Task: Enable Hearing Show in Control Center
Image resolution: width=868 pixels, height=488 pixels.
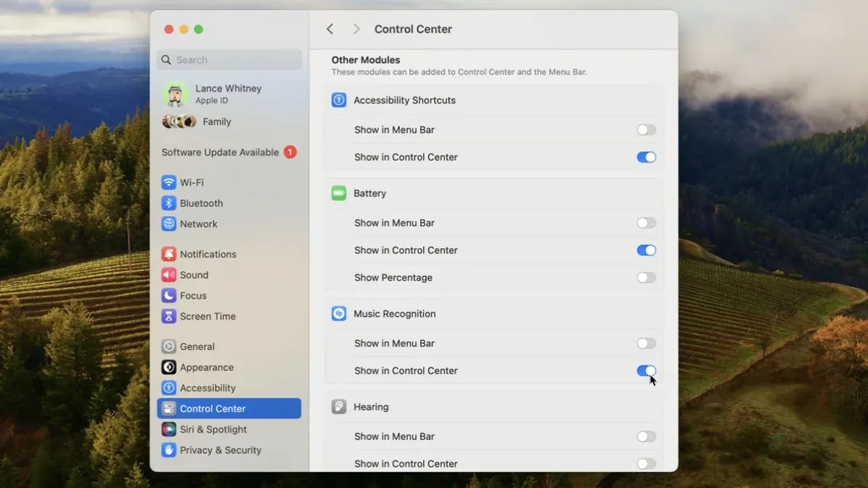Action: pos(646,463)
